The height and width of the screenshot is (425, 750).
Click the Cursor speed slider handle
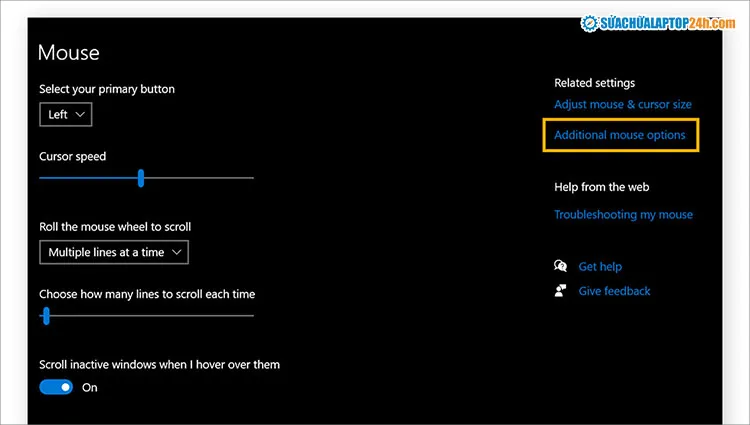pos(141,178)
